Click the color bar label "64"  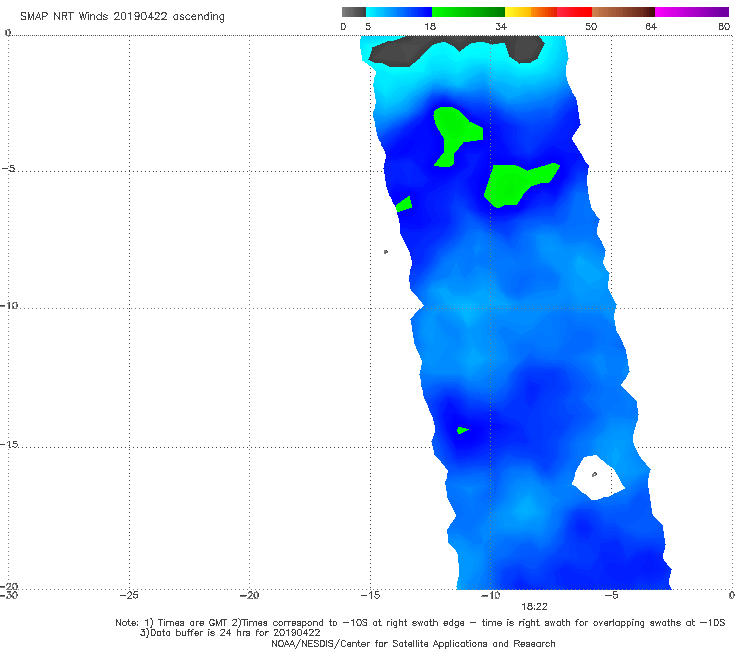(651, 26)
